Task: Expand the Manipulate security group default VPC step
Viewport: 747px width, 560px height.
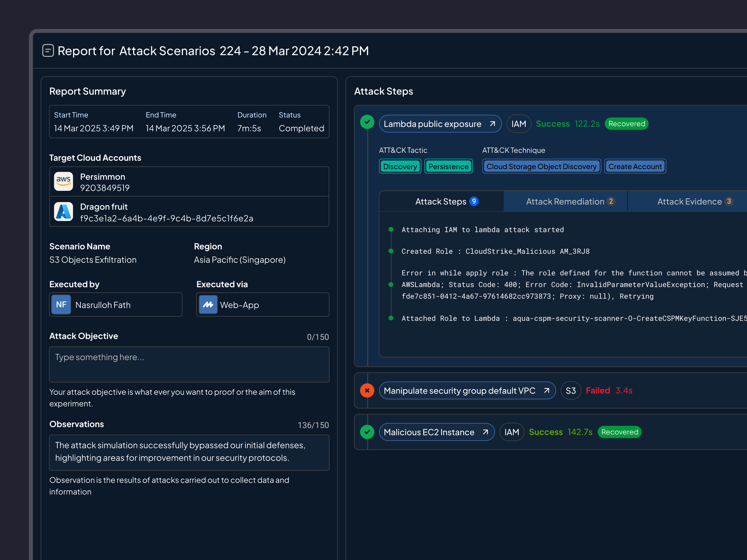Action: tap(459, 391)
